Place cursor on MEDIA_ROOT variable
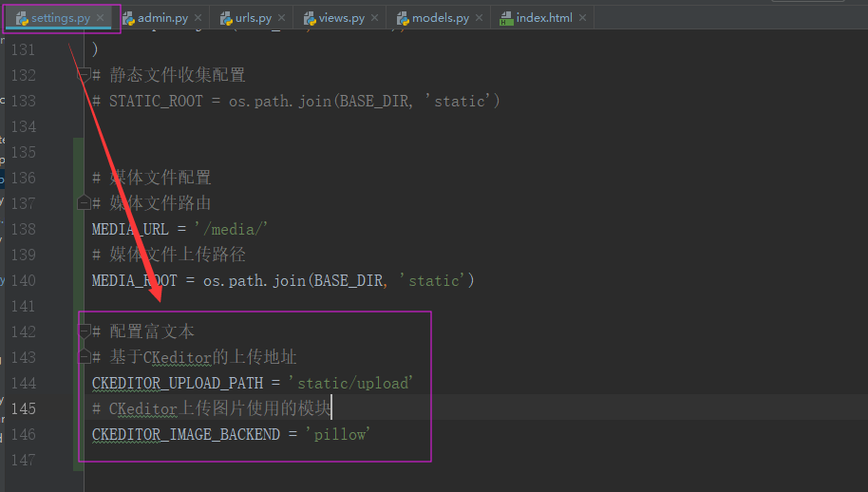This screenshot has height=492, width=868. coord(135,280)
